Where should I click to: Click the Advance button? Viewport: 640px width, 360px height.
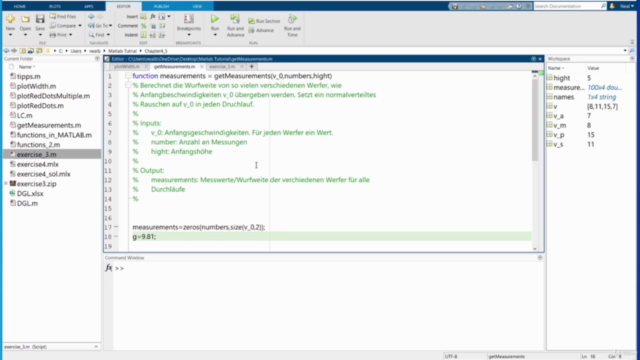[261, 30]
